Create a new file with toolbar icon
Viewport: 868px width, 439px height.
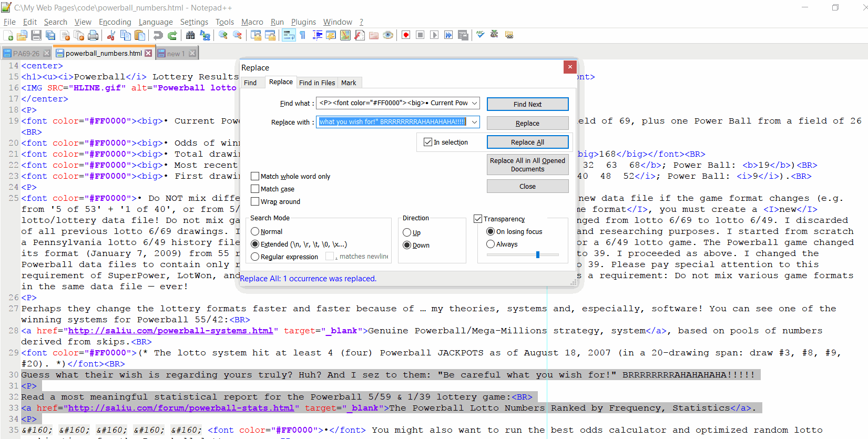point(8,35)
